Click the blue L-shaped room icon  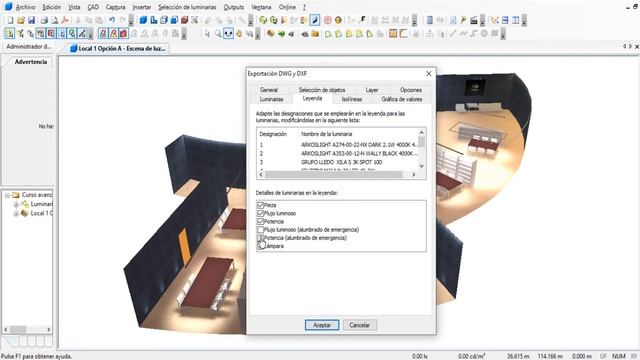coord(153,20)
